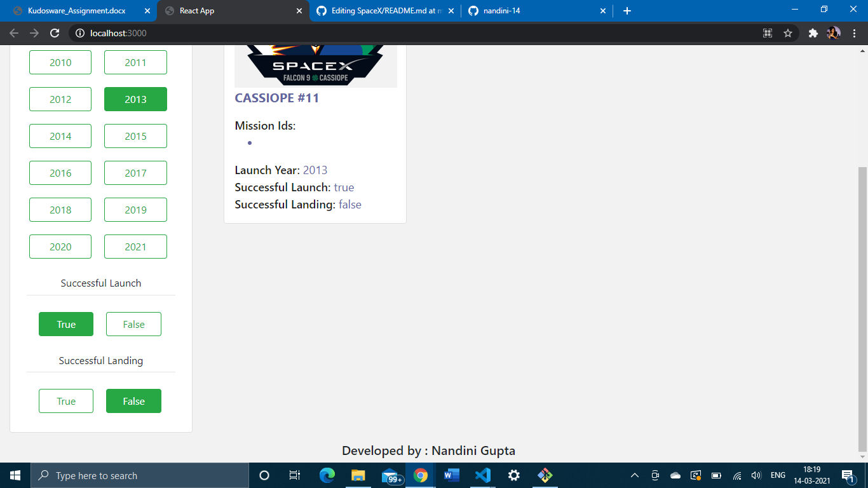The height and width of the screenshot is (488, 868).
Task: Open the Chrome profile avatar
Action: [x=834, y=33]
